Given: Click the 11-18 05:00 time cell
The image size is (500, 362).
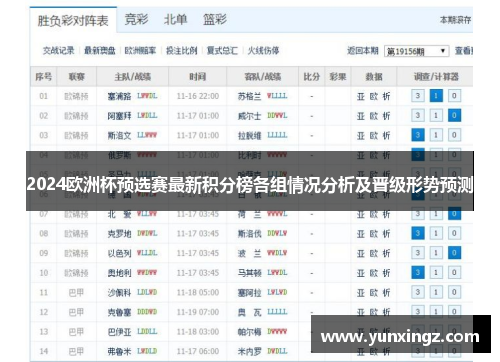Looking at the screenshot, I should pos(198,293).
